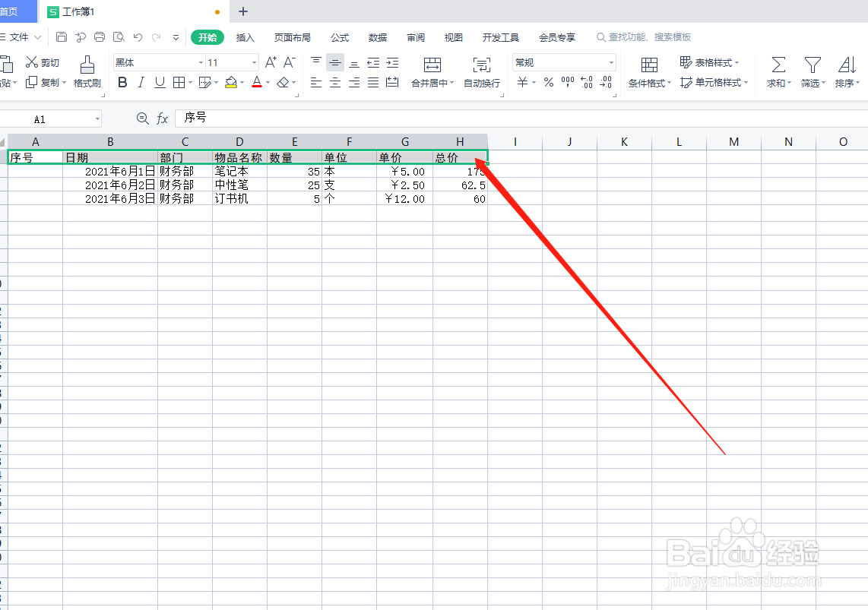Image resolution: width=868 pixels, height=610 pixels.
Task: Toggle underline formatting
Action: pos(160,82)
